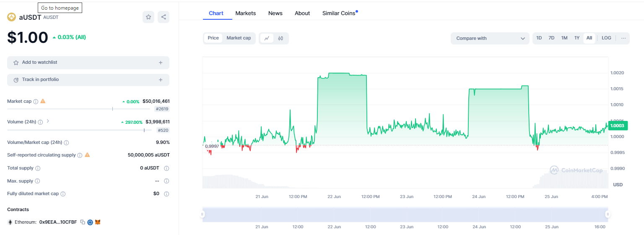The height and width of the screenshot is (235, 644).
Task: Open Volume (24h) info icon
Action: tap(40, 122)
